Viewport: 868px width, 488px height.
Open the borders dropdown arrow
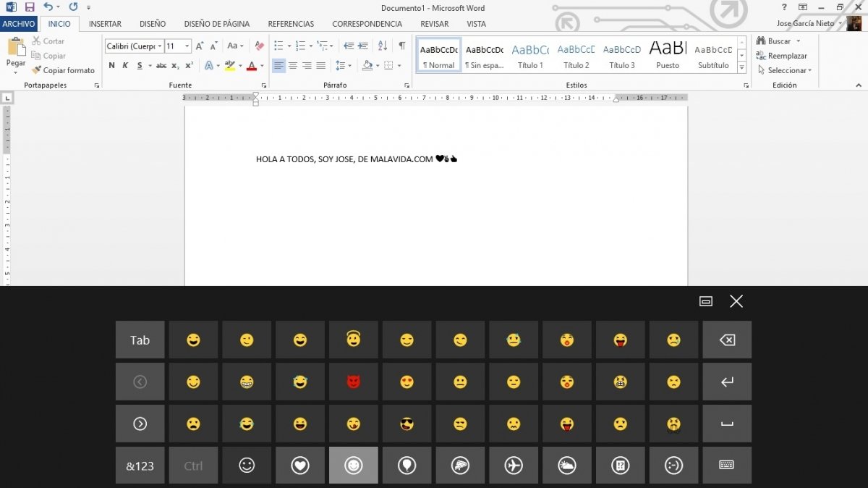(x=399, y=65)
